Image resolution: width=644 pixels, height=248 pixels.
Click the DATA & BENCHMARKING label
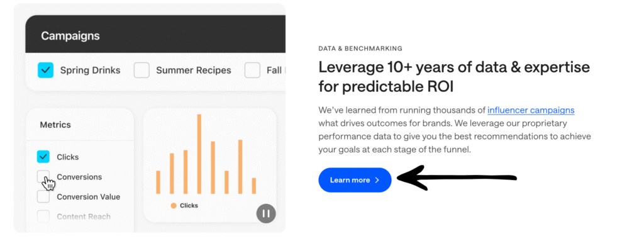tap(360, 48)
